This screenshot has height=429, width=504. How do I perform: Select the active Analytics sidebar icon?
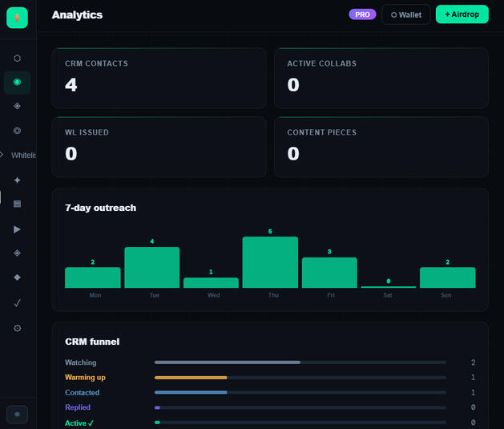pyautogui.click(x=17, y=82)
